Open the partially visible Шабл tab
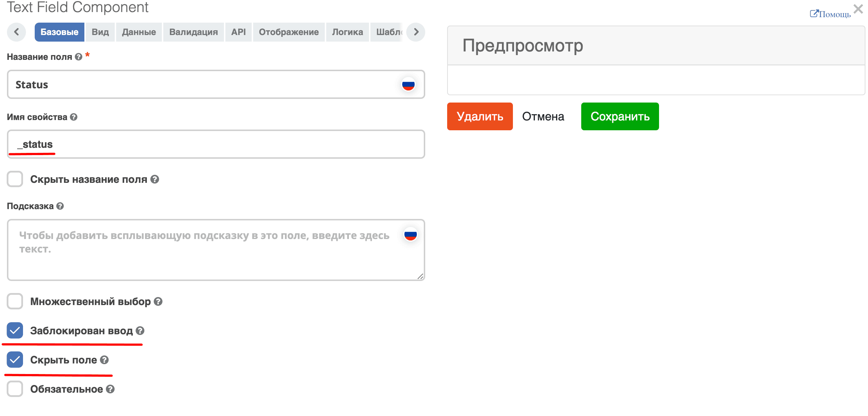This screenshot has width=868, height=416. pos(387,32)
